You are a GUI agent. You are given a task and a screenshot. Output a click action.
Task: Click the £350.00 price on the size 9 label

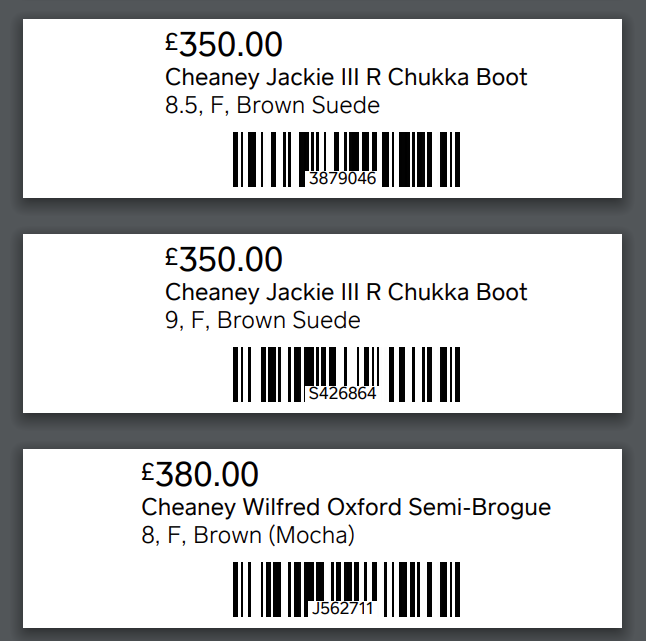coord(224,260)
